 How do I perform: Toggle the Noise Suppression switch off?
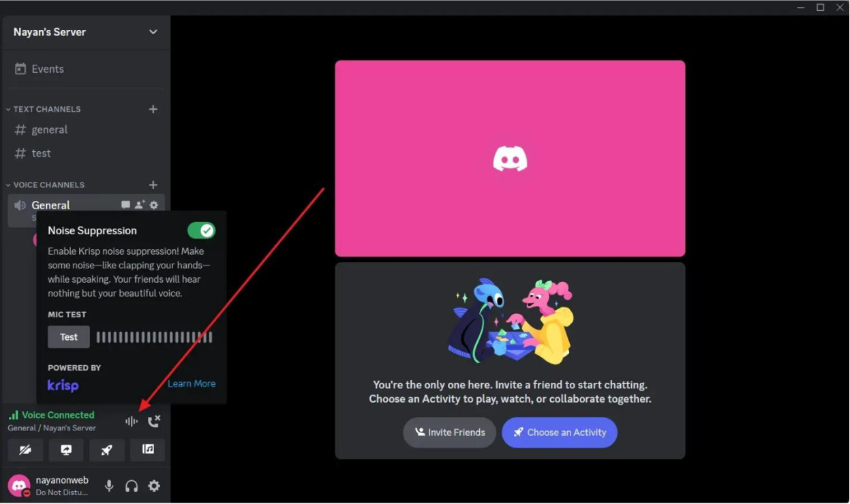pos(201,230)
